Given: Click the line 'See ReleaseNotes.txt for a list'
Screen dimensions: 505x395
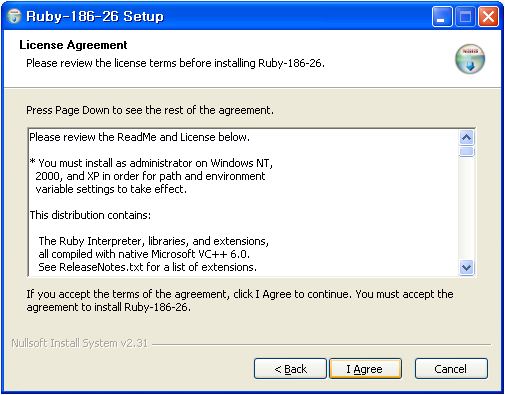Looking at the screenshot, I should (x=147, y=267).
